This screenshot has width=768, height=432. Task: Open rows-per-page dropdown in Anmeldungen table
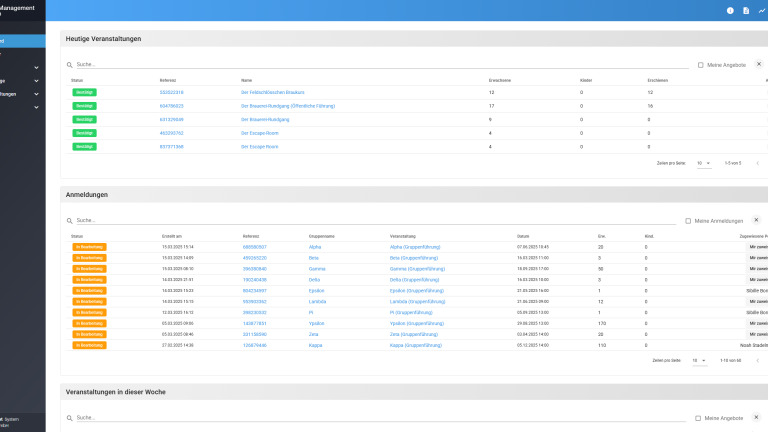pyautogui.click(x=699, y=360)
